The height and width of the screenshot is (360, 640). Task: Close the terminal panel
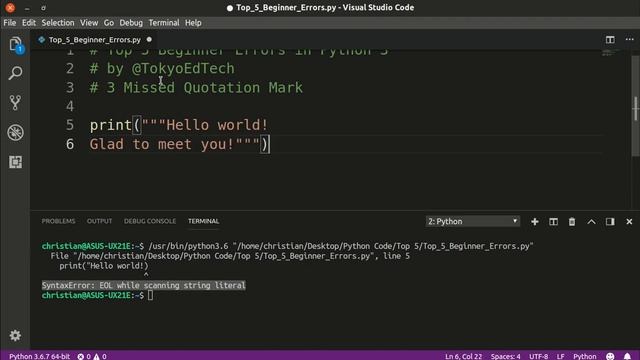coord(629,222)
